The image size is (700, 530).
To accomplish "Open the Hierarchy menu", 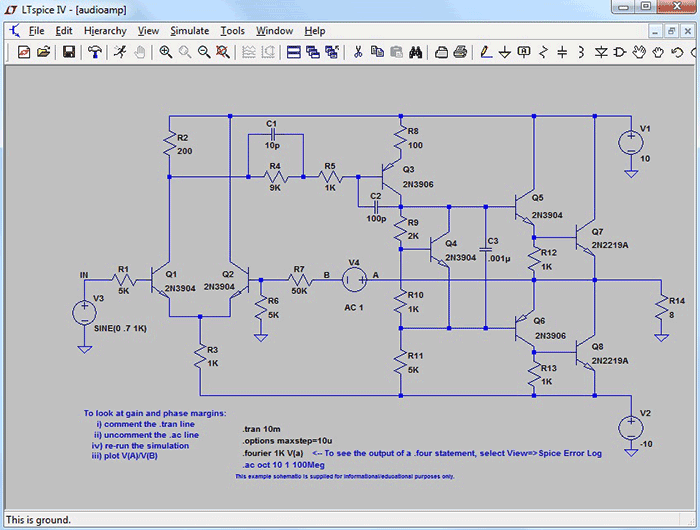I will (x=105, y=31).
